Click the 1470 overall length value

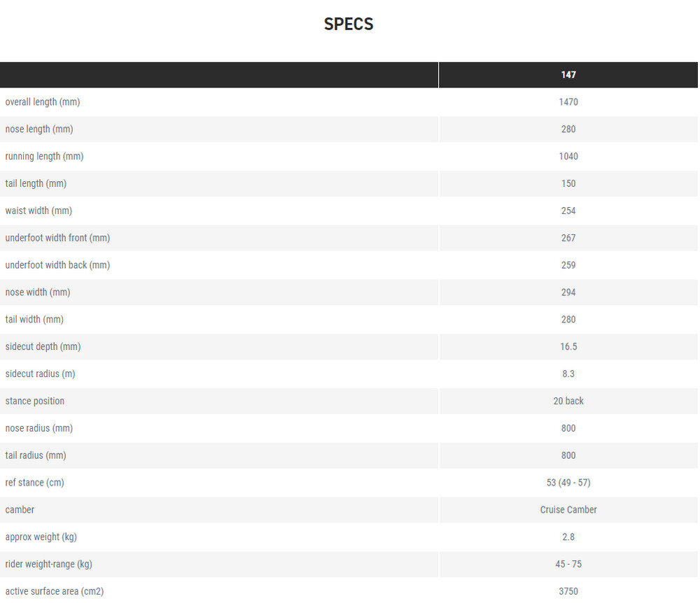pos(568,102)
